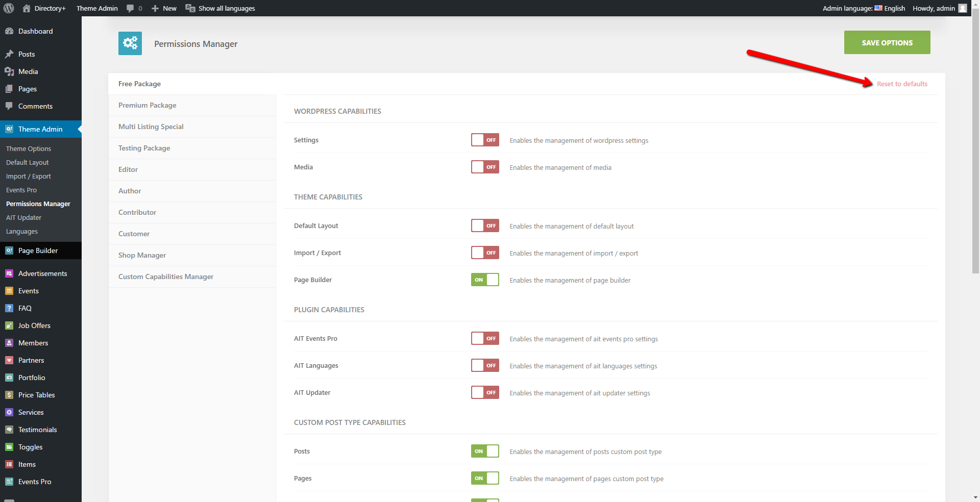This screenshot has height=502, width=980.
Task: Click the Theme Admin sidebar icon
Action: click(9, 129)
